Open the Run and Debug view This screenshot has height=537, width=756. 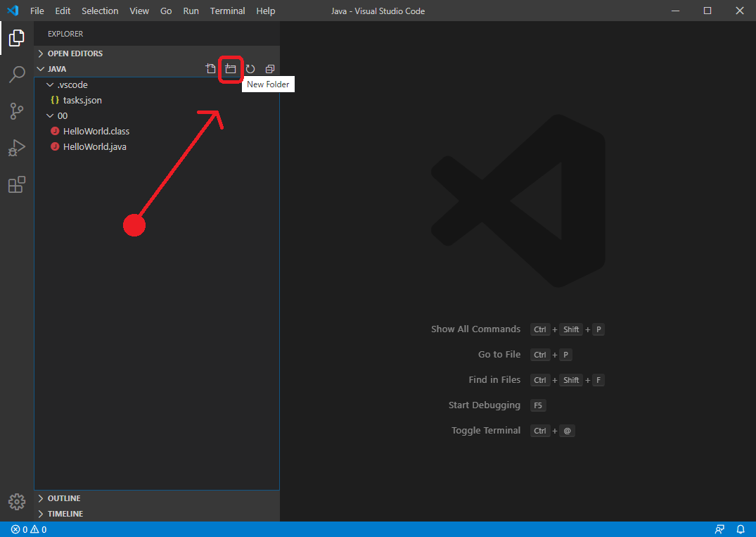pyautogui.click(x=16, y=148)
